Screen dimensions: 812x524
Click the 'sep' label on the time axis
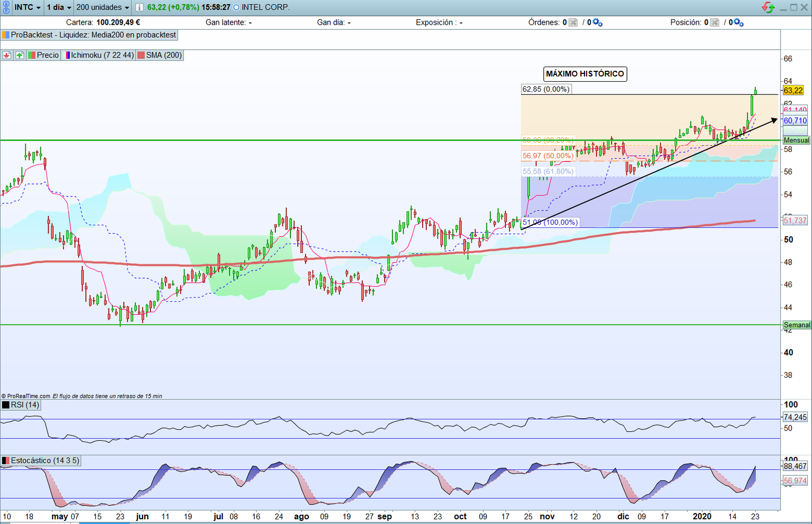click(385, 517)
